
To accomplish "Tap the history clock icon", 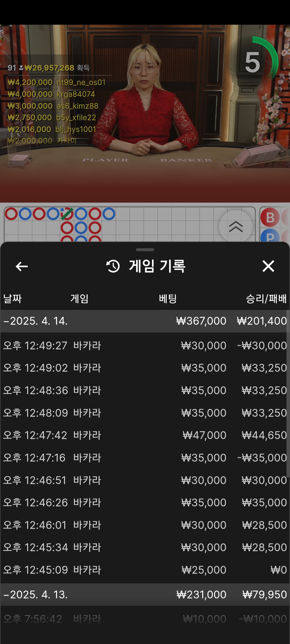I will (113, 266).
